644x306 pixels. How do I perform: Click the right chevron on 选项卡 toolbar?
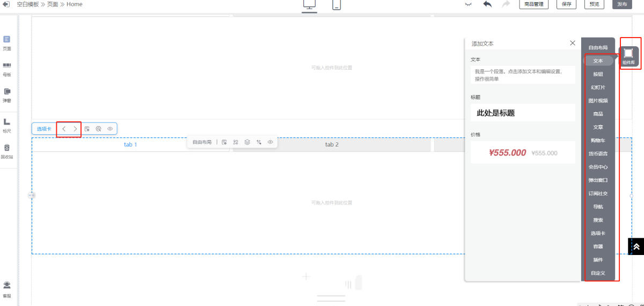click(x=75, y=129)
